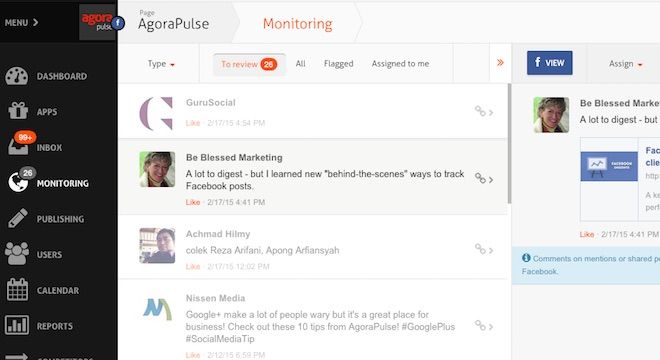Select the To review tab
Screen dimensions: 660x360
pyautogui.click(x=249, y=64)
